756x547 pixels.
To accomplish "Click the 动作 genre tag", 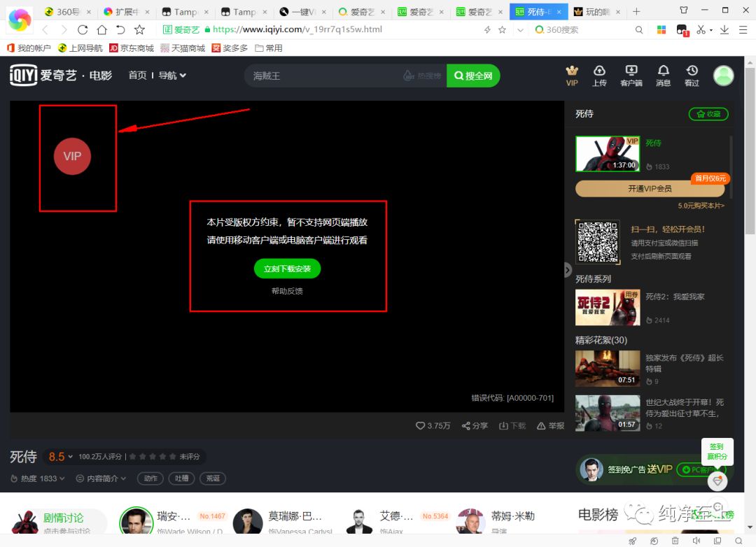I will (x=150, y=478).
